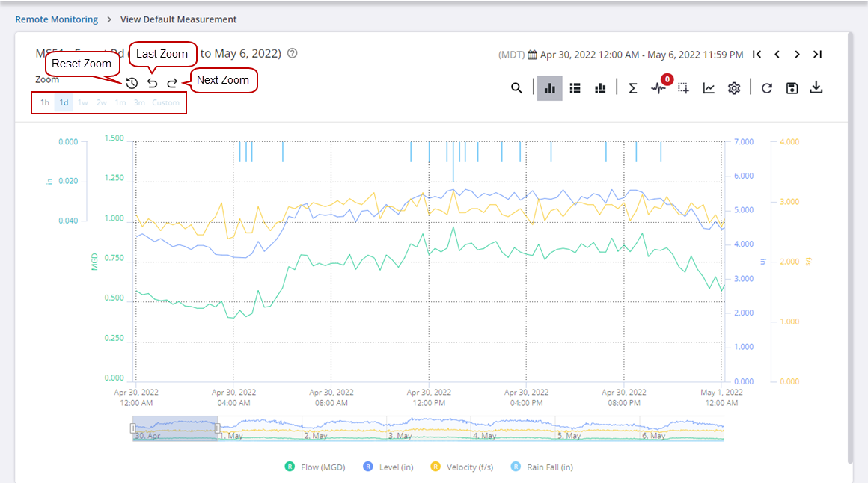
Task: Open the Sigma summation tool
Action: [632, 88]
